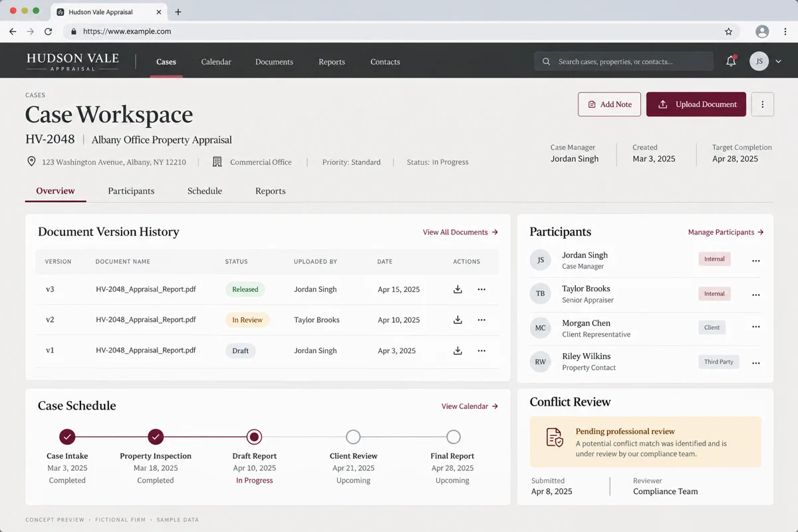The width and height of the screenshot is (798, 532).
Task: Click the JS user avatar in header
Action: (759, 61)
